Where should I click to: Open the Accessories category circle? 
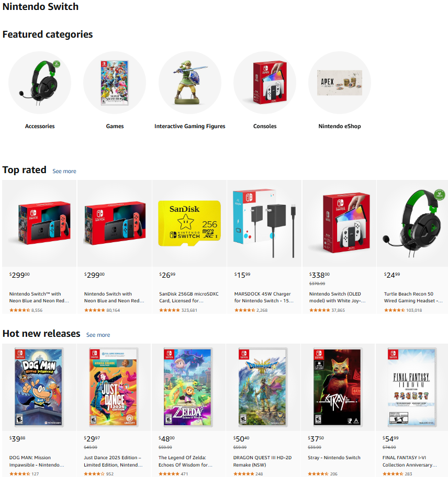pos(40,83)
